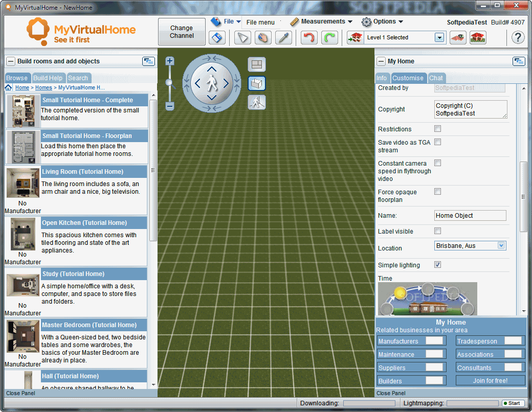Select the hand pan tool
532x412 pixels.
(263, 37)
